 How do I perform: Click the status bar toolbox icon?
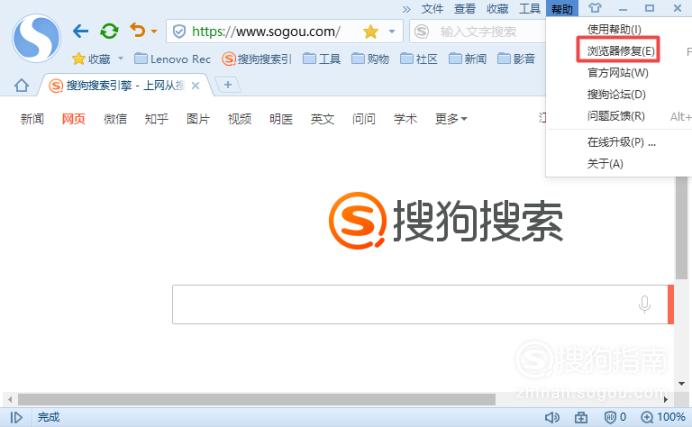click(x=581, y=417)
